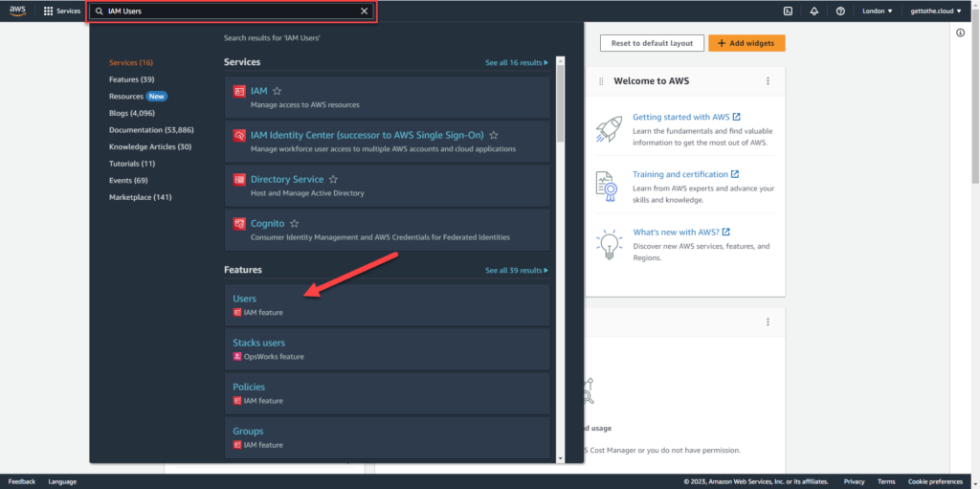This screenshot has height=489, width=980.
Task: Open Getting started with AWS link
Action: (686, 117)
